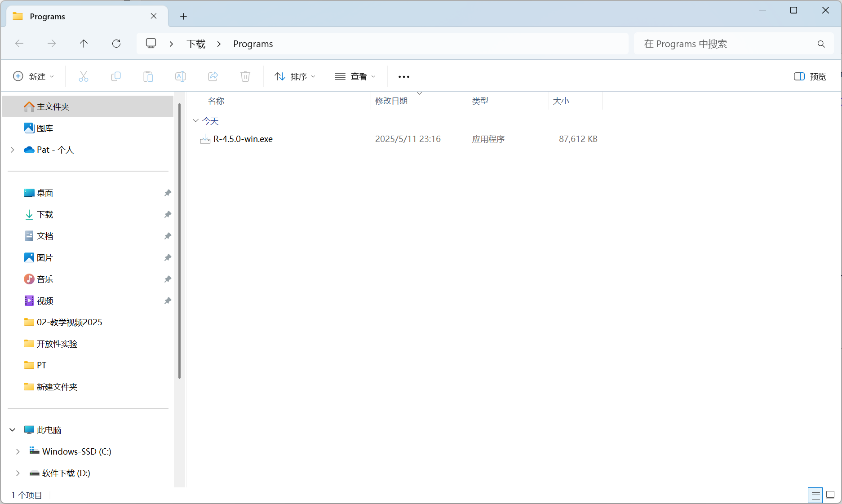Viewport: 842px width, 504px height.
Task: Go back with the left arrow
Action: click(19, 44)
